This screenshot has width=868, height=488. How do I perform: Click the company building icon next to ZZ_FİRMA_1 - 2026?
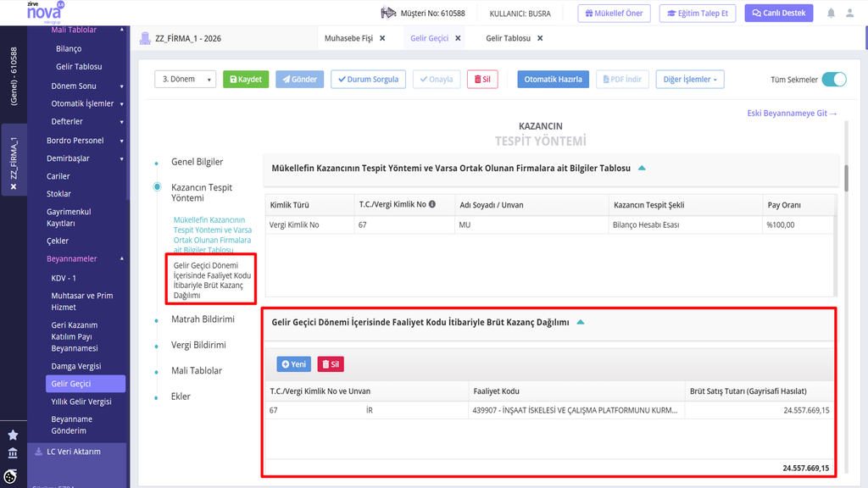pyautogui.click(x=145, y=38)
